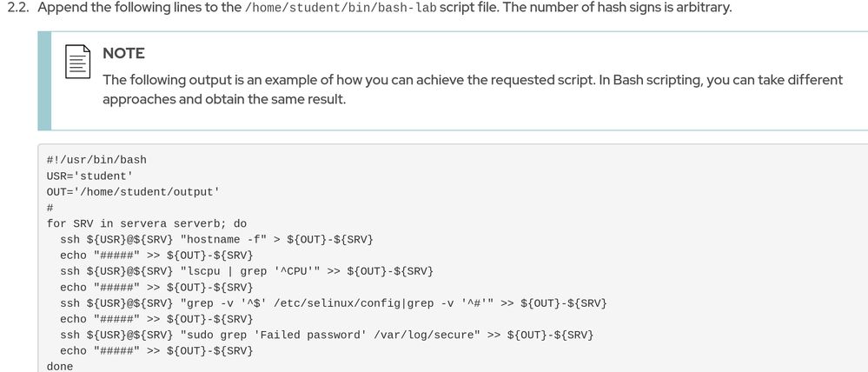868x372 pixels.
Task: Click the OUT='/home/student/output' line
Action: pyautogui.click(x=133, y=191)
